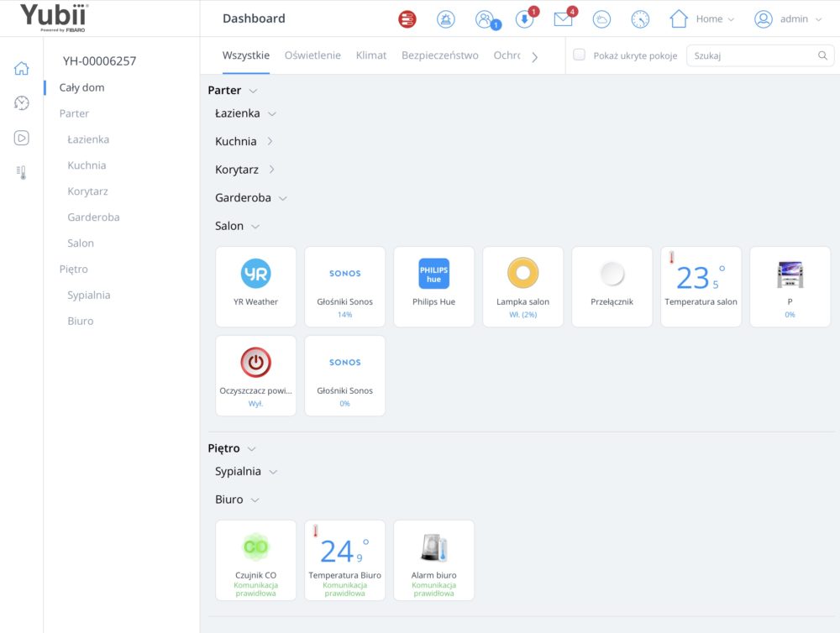
Task: Click the Dashboard page title
Action: click(254, 18)
